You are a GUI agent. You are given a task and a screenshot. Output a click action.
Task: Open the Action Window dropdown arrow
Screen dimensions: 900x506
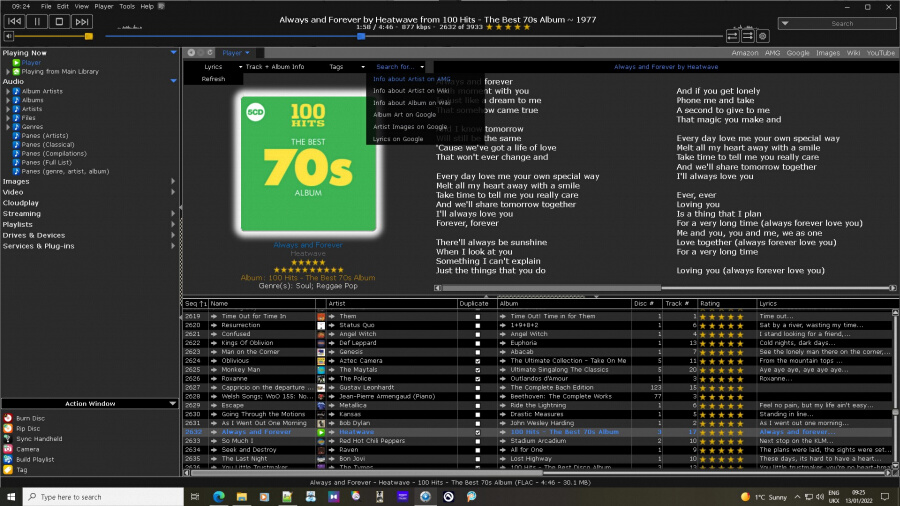point(172,404)
